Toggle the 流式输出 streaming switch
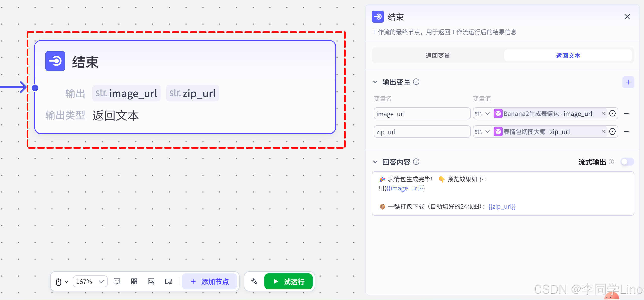 [x=627, y=162]
